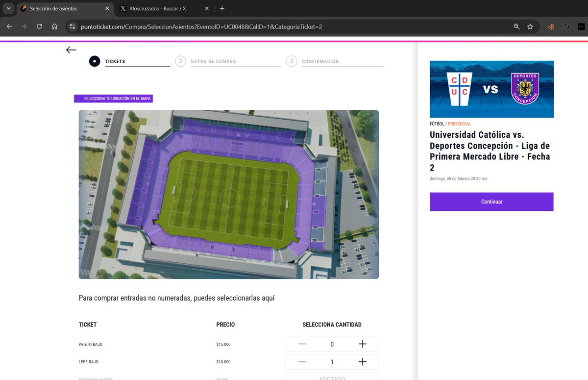Increase Prieto Bajo ticket quantity

click(362, 344)
